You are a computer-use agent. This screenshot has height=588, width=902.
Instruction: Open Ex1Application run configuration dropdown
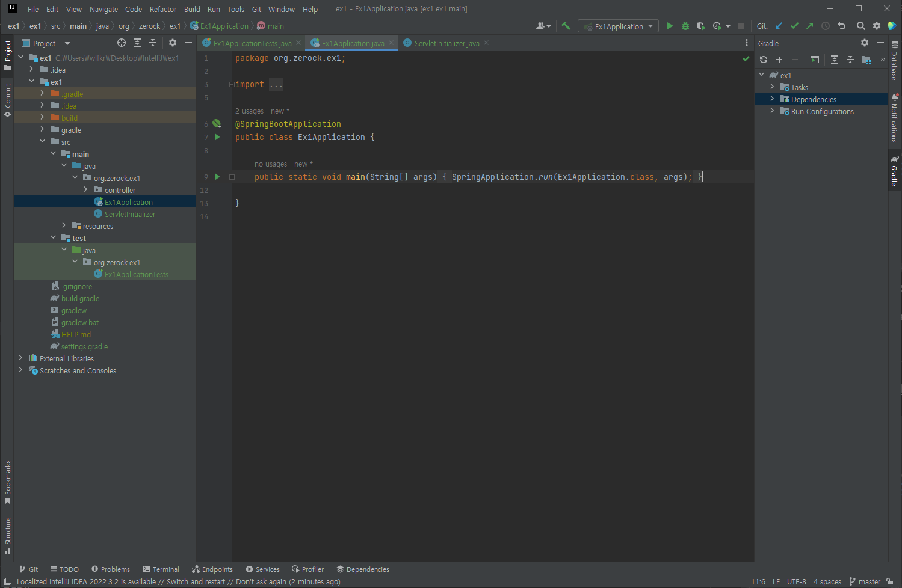618,26
